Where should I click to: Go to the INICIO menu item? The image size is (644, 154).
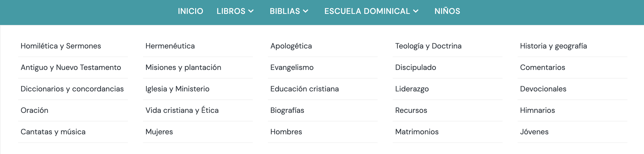190,11
